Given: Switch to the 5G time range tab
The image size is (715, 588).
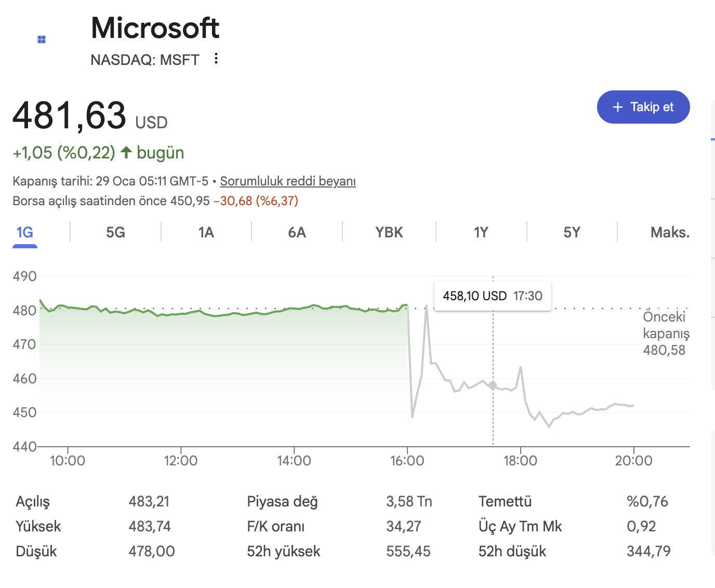Looking at the screenshot, I should click(x=115, y=232).
